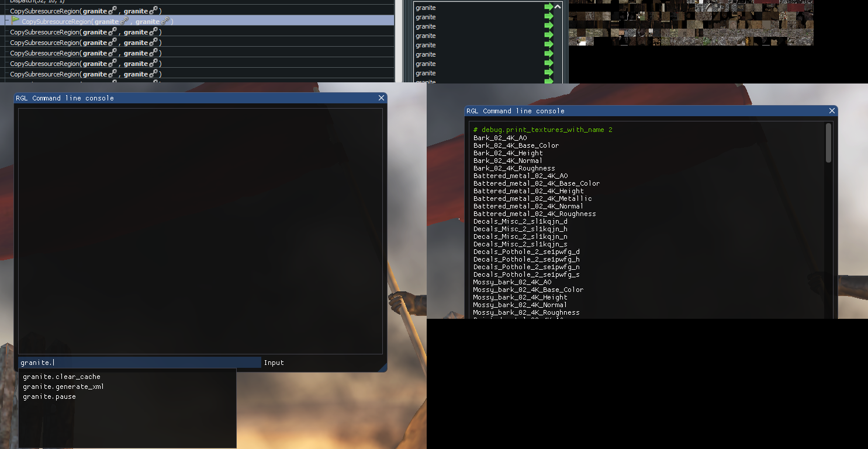The image size is (868, 449).
Task: Focus the console input field containing granite.
Action: 140,363
